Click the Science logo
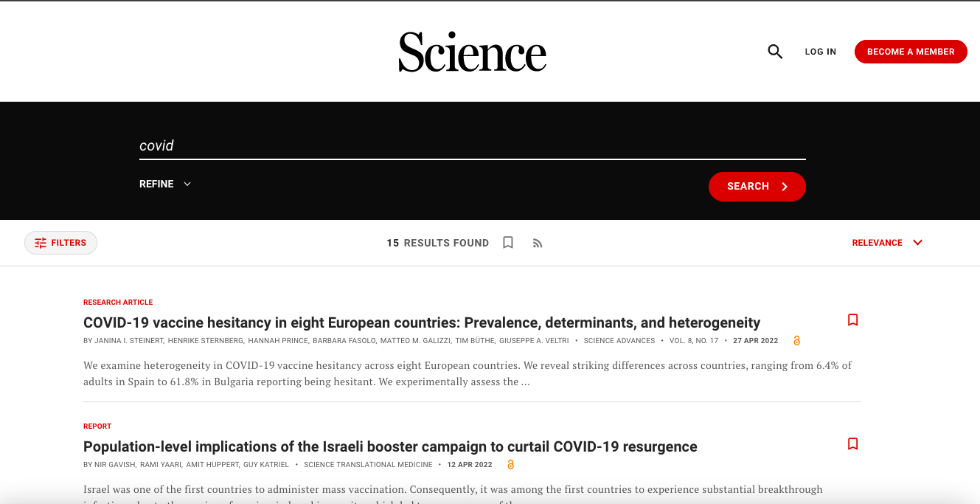 [473, 52]
